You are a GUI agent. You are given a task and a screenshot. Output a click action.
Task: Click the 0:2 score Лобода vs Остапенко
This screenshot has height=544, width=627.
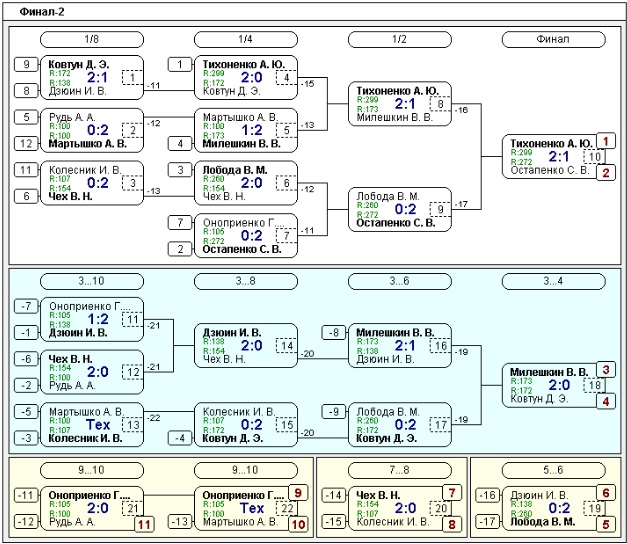405,209
